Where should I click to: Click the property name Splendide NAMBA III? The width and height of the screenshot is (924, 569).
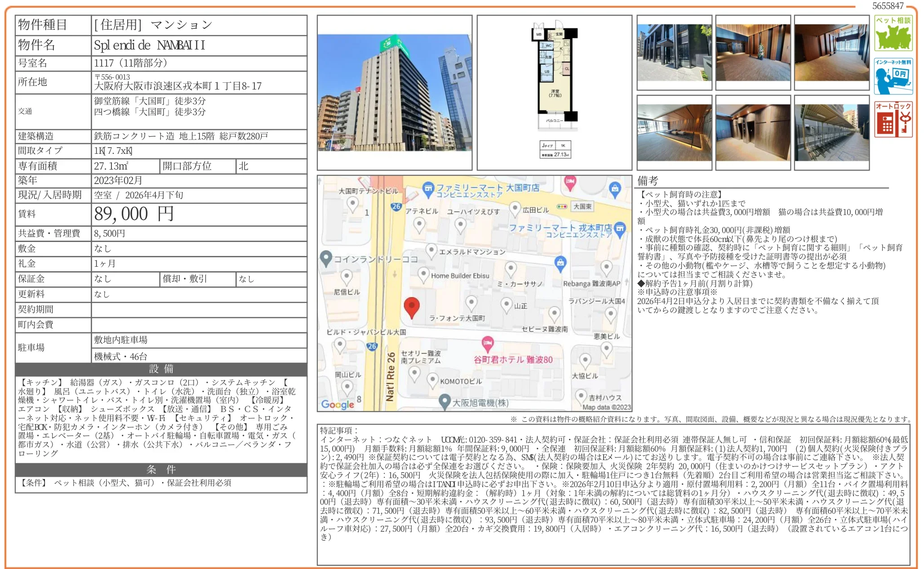coord(150,45)
